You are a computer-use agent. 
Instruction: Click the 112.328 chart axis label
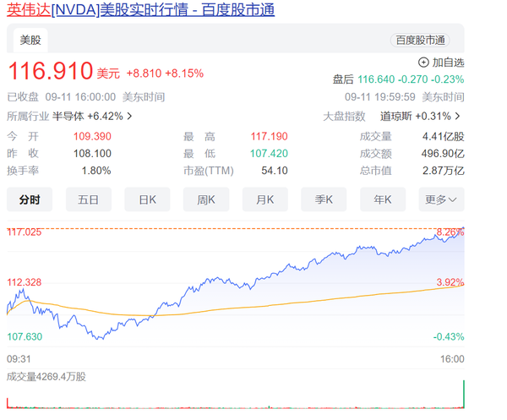[25, 282]
